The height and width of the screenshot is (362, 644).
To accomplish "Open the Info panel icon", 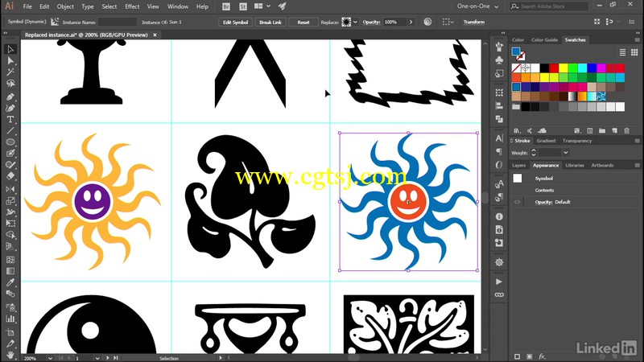I will tap(499, 216).
